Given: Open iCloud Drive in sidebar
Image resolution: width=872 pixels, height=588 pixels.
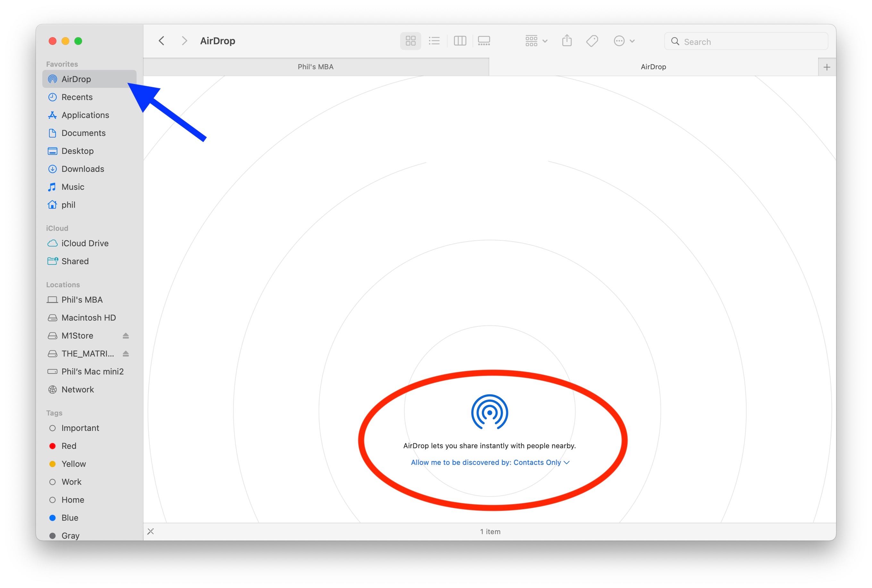Looking at the screenshot, I should point(85,243).
